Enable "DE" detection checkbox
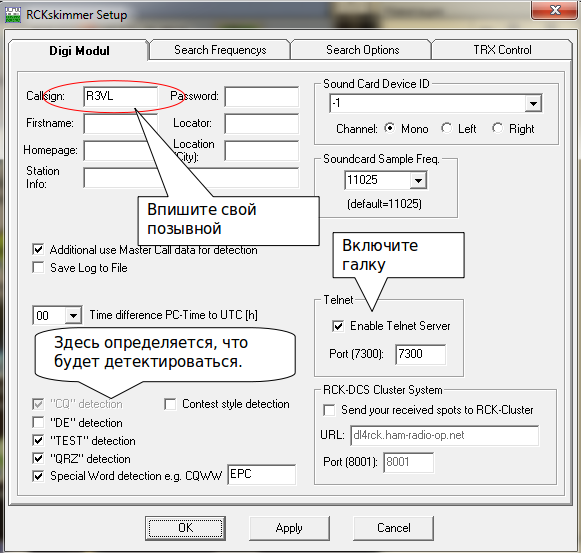Screen dimensions: 581x553 38,422
